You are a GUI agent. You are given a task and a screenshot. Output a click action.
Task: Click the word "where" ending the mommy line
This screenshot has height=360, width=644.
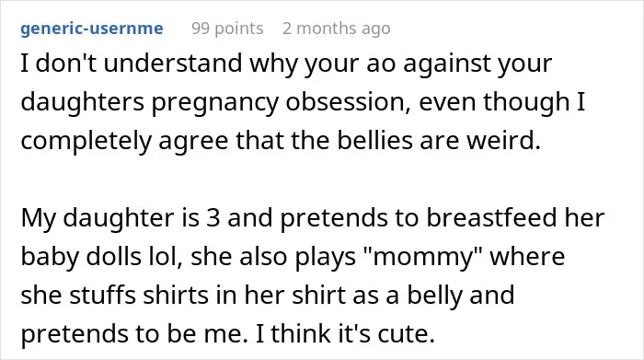(527, 257)
